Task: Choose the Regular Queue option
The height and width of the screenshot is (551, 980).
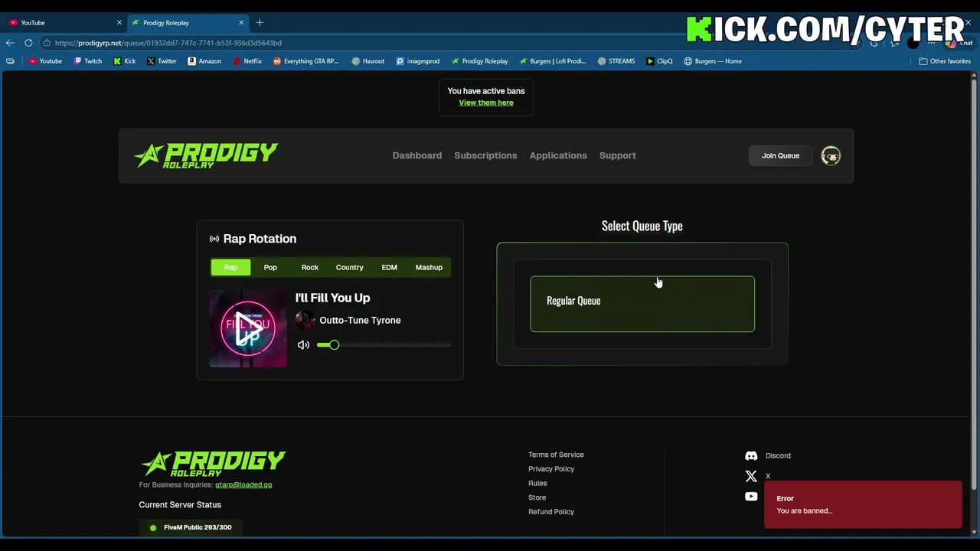Action: pos(642,304)
